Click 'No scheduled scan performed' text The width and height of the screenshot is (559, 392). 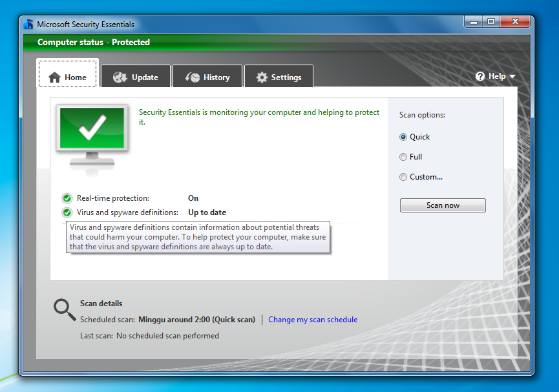(x=167, y=336)
